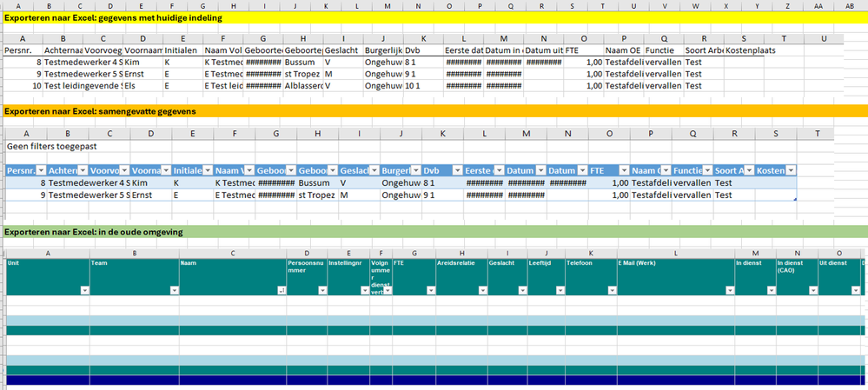Open the Kosten filter dropdown arrow
This screenshot has height=390, width=868.
pyautogui.click(x=791, y=170)
